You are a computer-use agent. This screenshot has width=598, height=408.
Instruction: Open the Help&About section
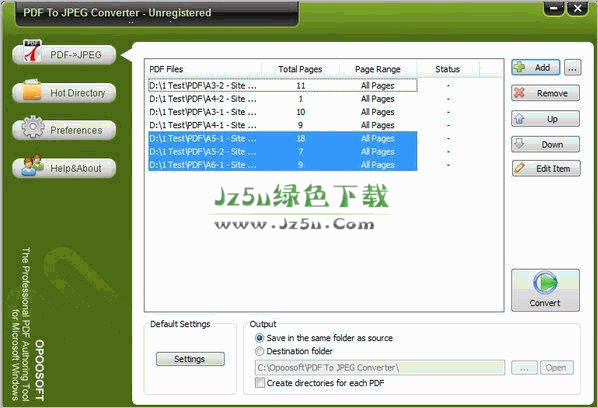pos(64,168)
